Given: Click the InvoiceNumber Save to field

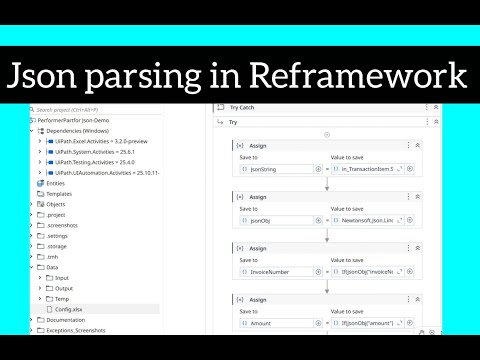Looking at the screenshot, I should 277,272.
